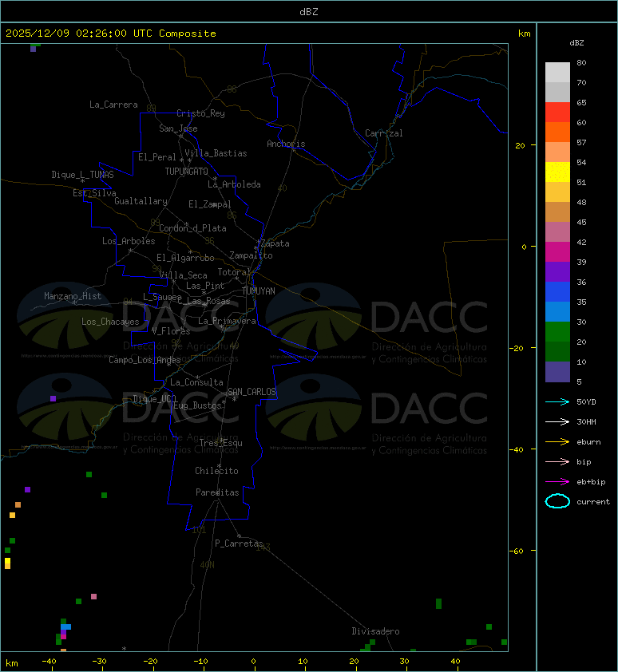Select the light gray swatch below 80
Screen dimensions: 618x672
pos(557,73)
